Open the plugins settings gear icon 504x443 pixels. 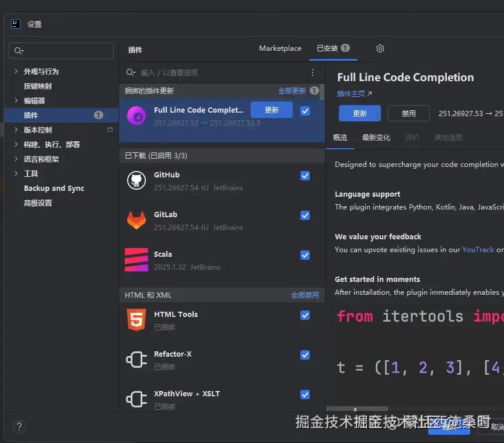point(380,48)
